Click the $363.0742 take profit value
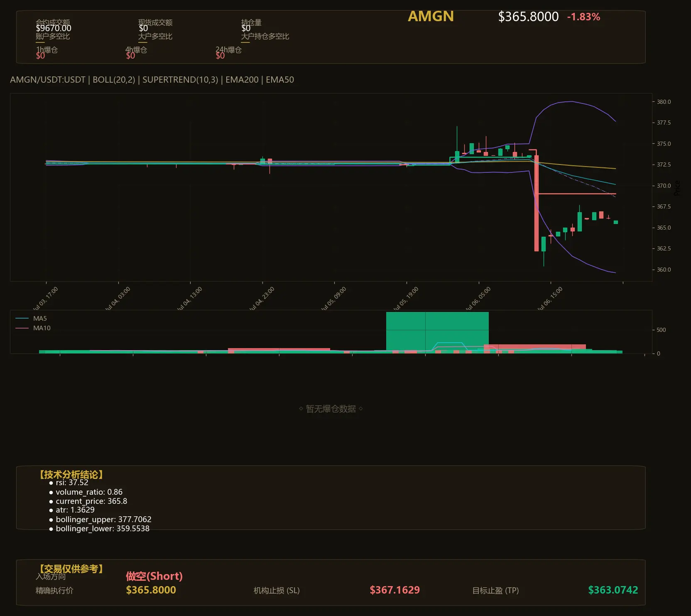The height and width of the screenshot is (616, 691). [613, 590]
